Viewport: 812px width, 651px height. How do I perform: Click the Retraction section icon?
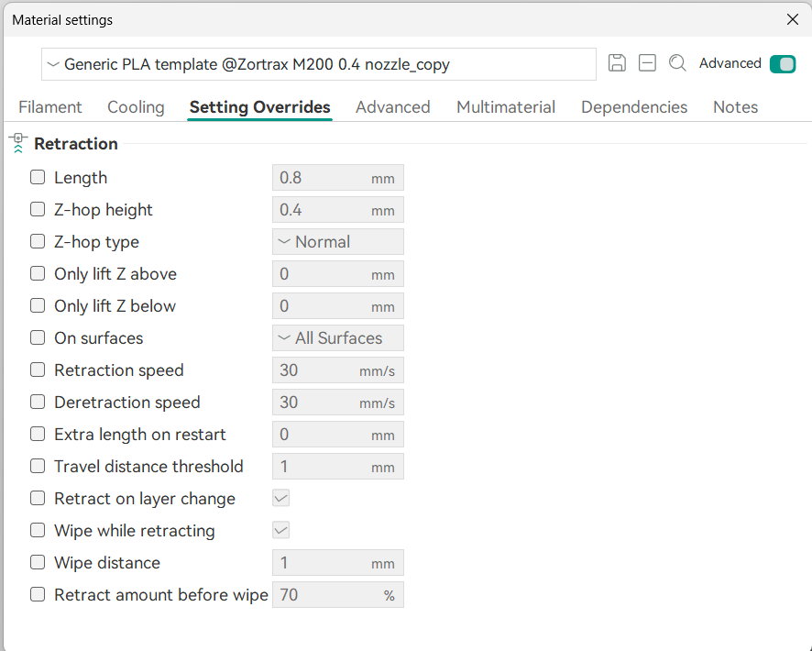[18, 143]
